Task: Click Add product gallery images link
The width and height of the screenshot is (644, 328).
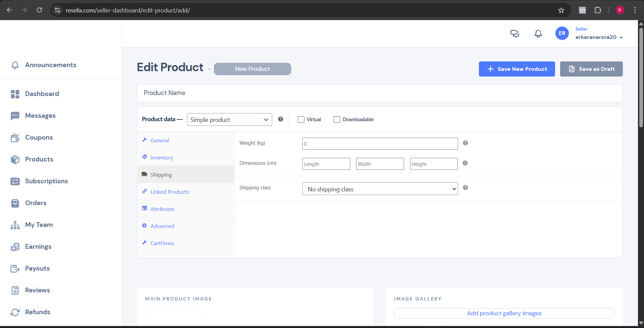Action: pos(504,313)
